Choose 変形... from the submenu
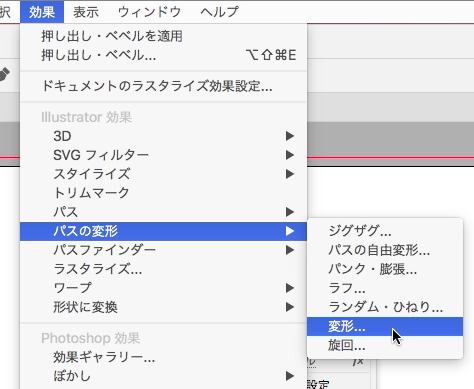The image size is (474, 389). click(385, 326)
